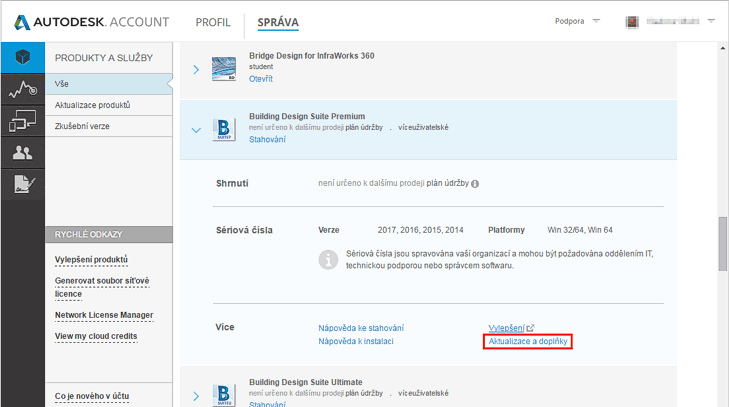Click Building Design Suite Premium title
The image size is (729, 407).
point(307,116)
